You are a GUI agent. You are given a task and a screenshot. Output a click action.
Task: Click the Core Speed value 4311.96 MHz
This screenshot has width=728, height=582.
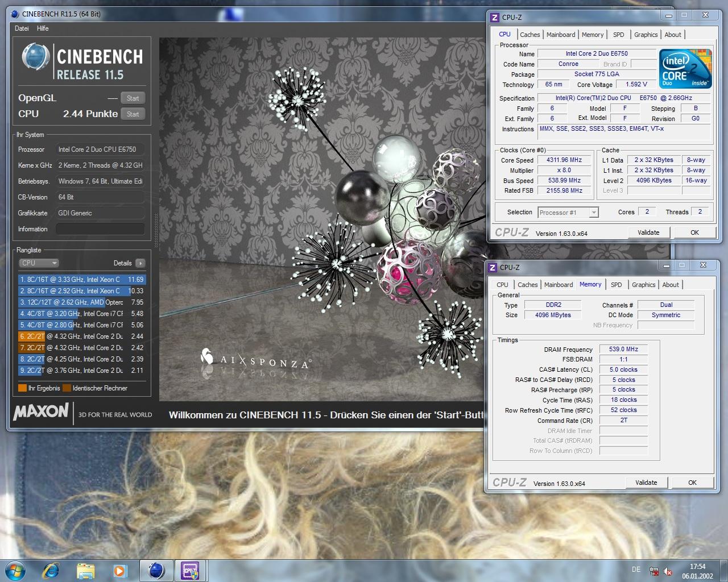click(564, 160)
